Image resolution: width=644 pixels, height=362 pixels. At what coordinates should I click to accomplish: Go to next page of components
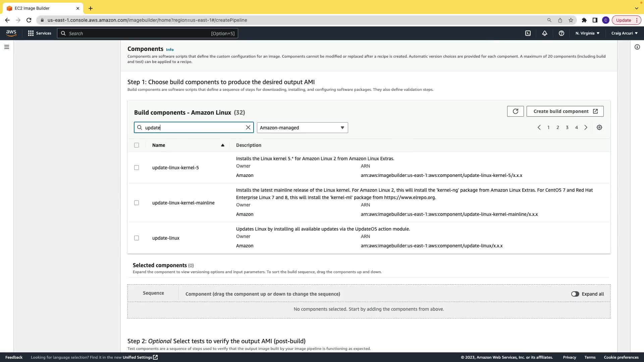(x=586, y=127)
